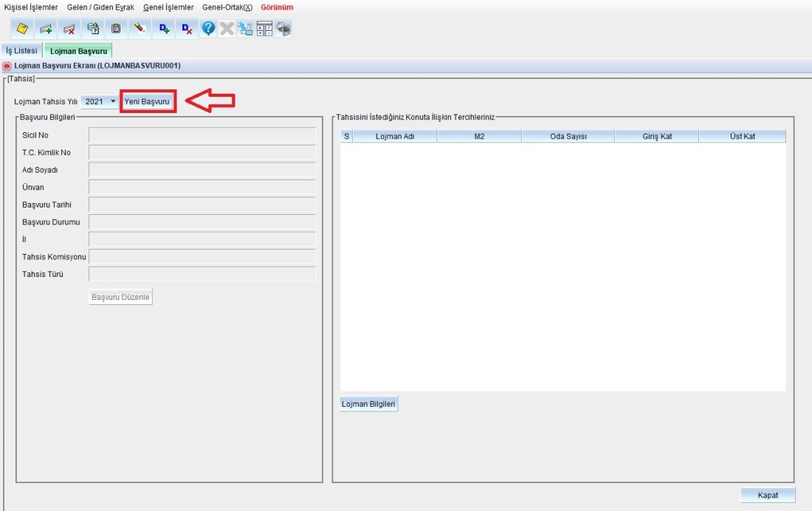
Task: Click the Sicil No input field
Action: point(202,135)
